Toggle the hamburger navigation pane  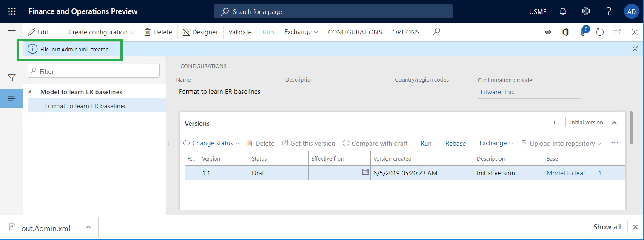[12, 32]
